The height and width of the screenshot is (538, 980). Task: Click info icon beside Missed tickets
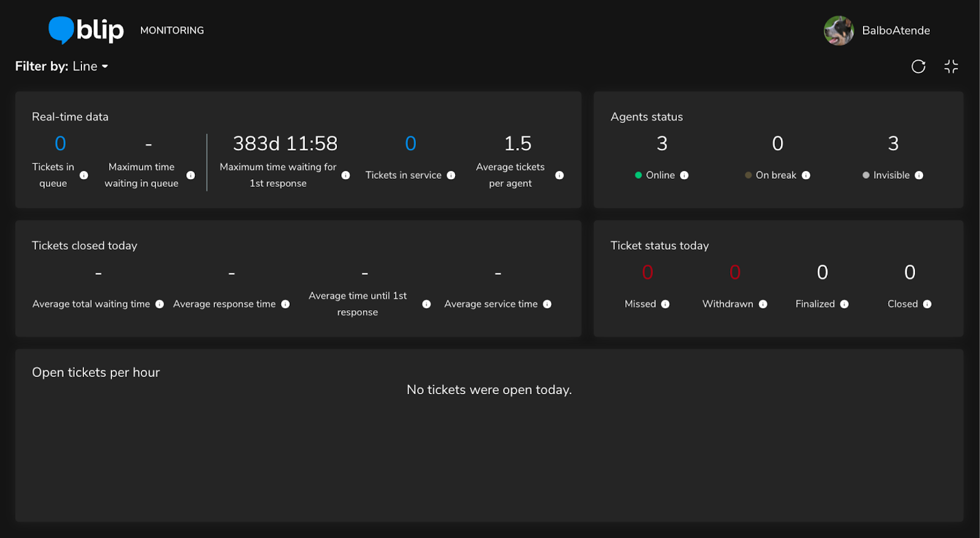click(x=665, y=304)
